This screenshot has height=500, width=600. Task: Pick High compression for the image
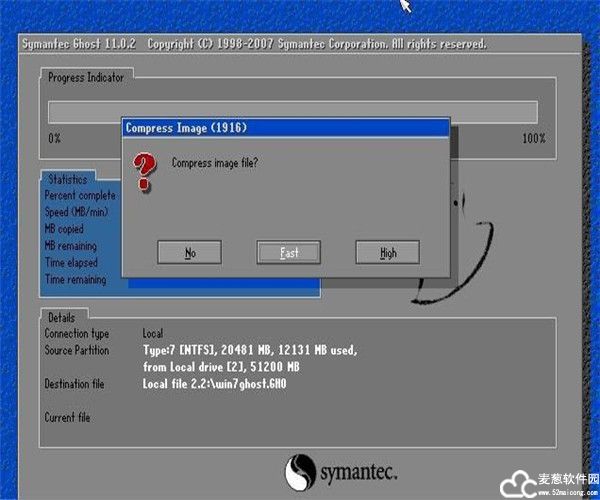click(387, 253)
